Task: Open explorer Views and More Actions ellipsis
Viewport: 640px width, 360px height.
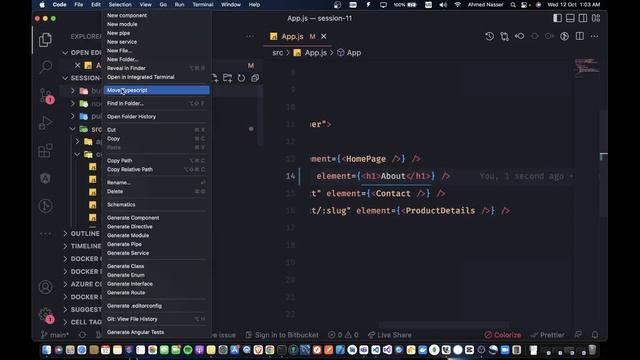Action: 250,36
